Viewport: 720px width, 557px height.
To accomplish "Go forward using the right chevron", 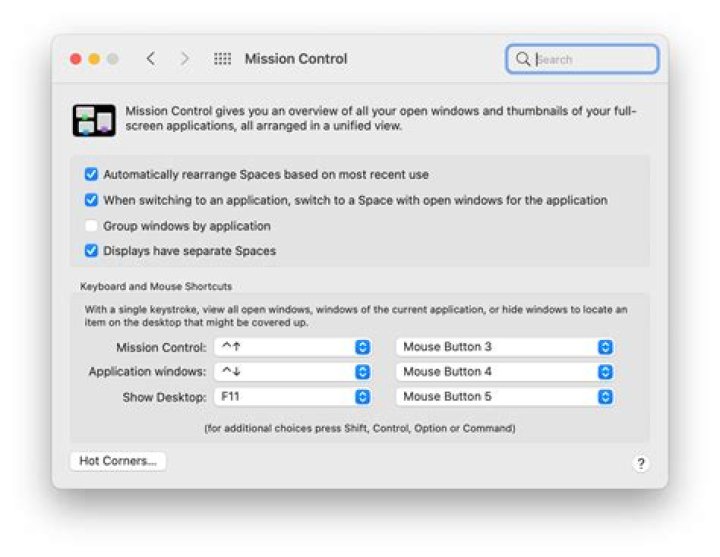I will point(184,59).
